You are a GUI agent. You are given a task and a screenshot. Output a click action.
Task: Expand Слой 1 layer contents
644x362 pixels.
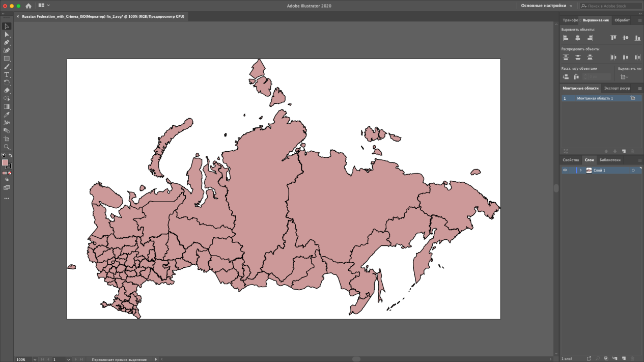(580, 170)
